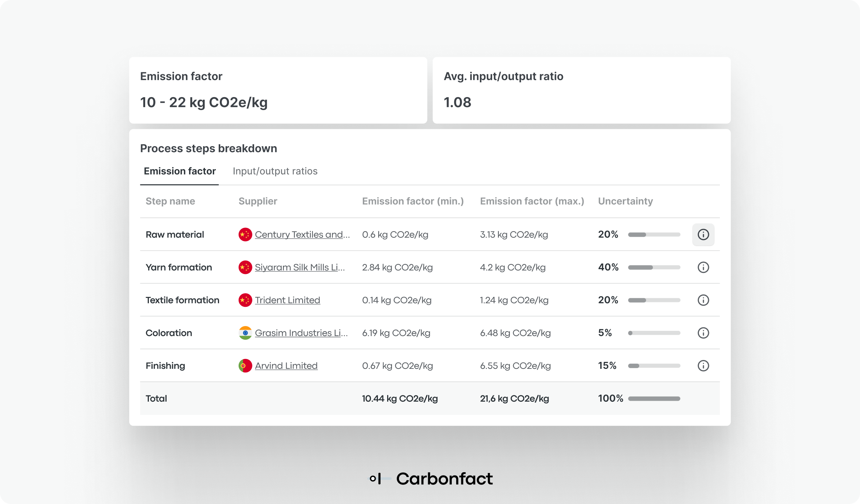Click flag icon beside Trident Limited
Viewport: 860px width, 504px height.
click(245, 300)
